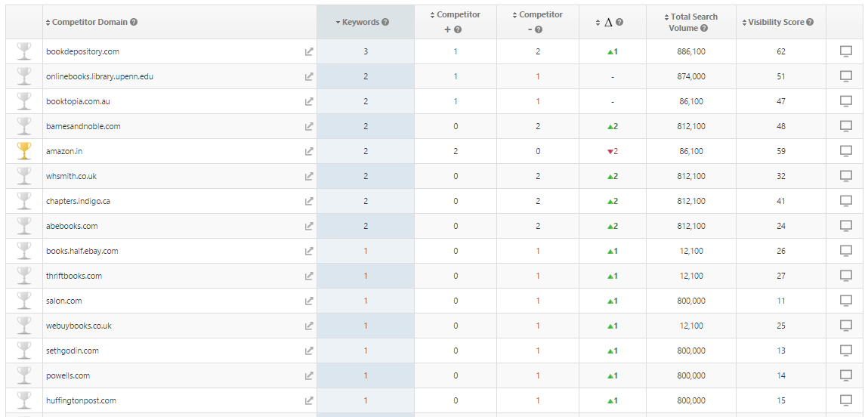Click help icon beside Competitor Domain header
This screenshot has height=417, width=868.
134,22
